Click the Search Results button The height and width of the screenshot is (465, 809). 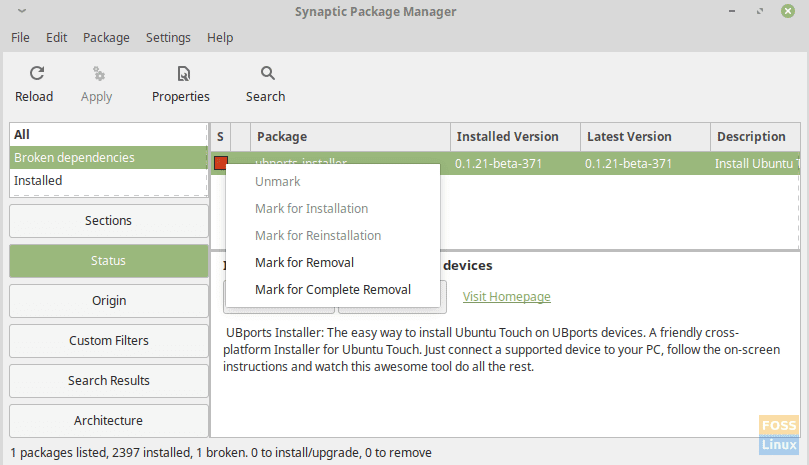[x=108, y=381]
